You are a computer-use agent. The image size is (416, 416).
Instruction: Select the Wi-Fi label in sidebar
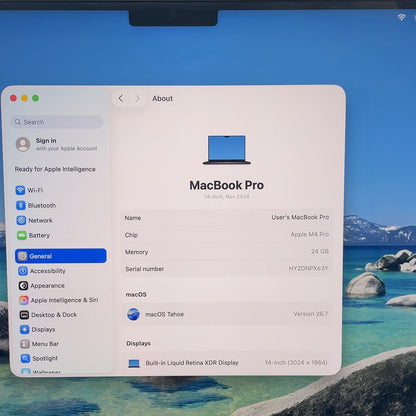[x=35, y=190]
